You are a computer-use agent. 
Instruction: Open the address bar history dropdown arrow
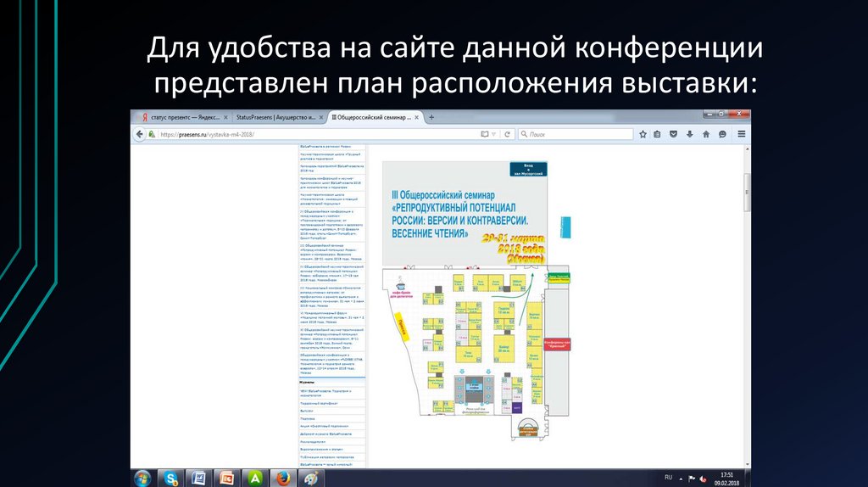point(494,134)
